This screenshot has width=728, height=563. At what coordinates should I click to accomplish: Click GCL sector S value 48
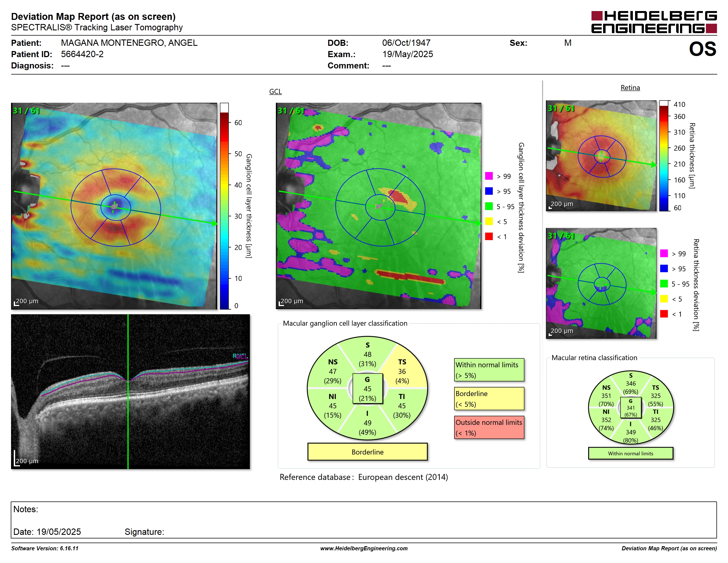(x=367, y=354)
